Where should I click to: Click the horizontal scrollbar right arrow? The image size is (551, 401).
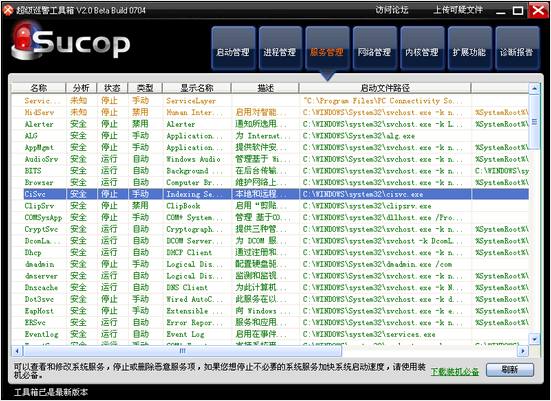523,350
